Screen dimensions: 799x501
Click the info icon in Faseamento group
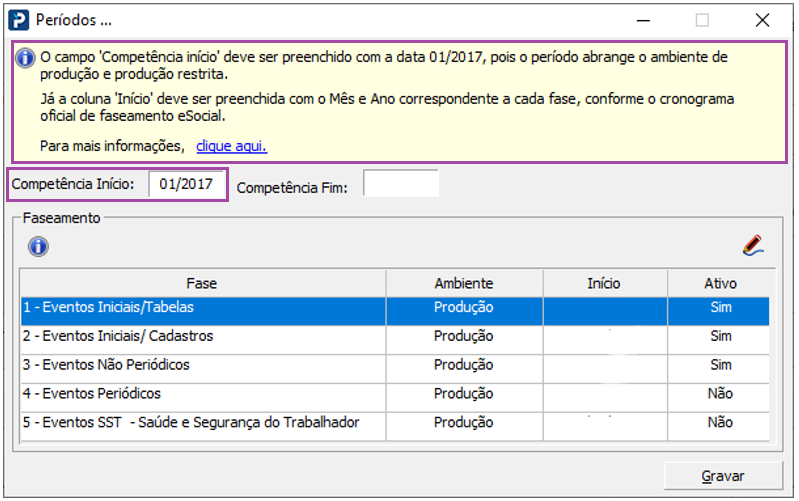[38, 247]
